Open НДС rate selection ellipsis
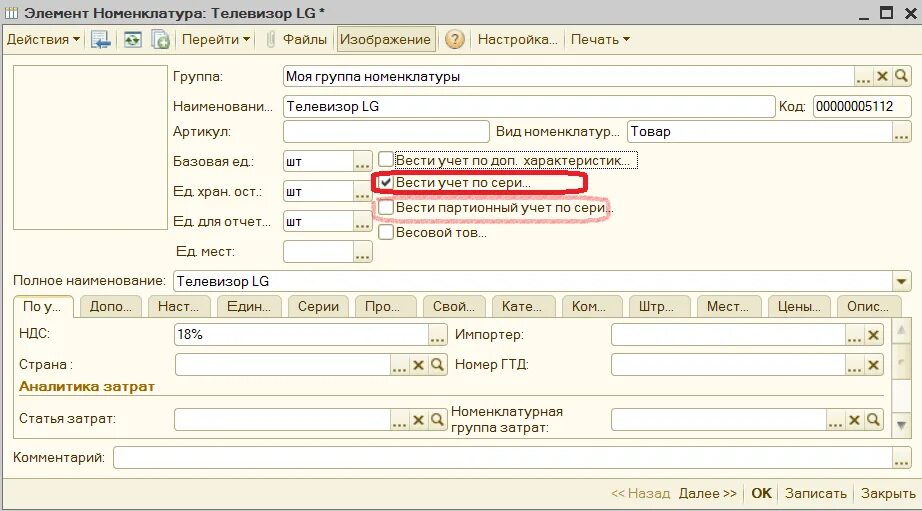 [437, 335]
